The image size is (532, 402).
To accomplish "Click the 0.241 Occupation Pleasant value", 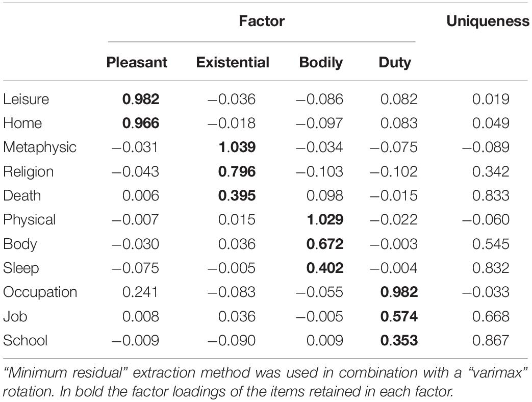I will tap(140, 292).
